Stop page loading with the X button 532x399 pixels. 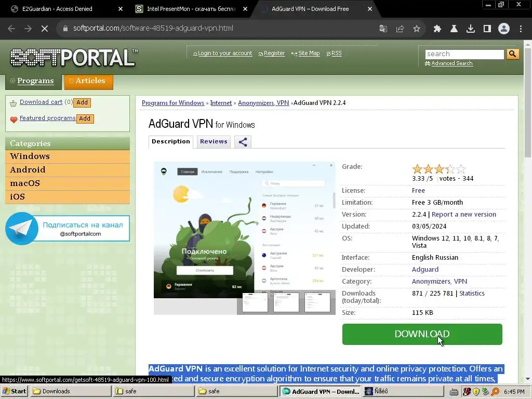(45, 29)
